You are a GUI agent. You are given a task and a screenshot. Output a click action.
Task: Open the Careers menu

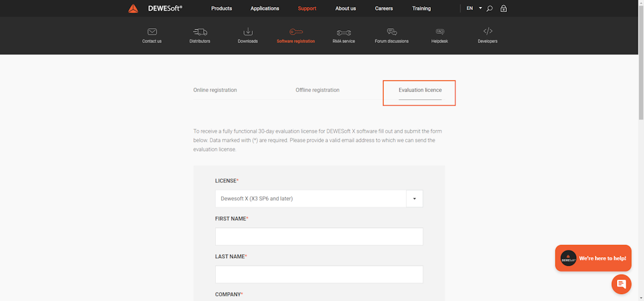(x=384, y=8)
